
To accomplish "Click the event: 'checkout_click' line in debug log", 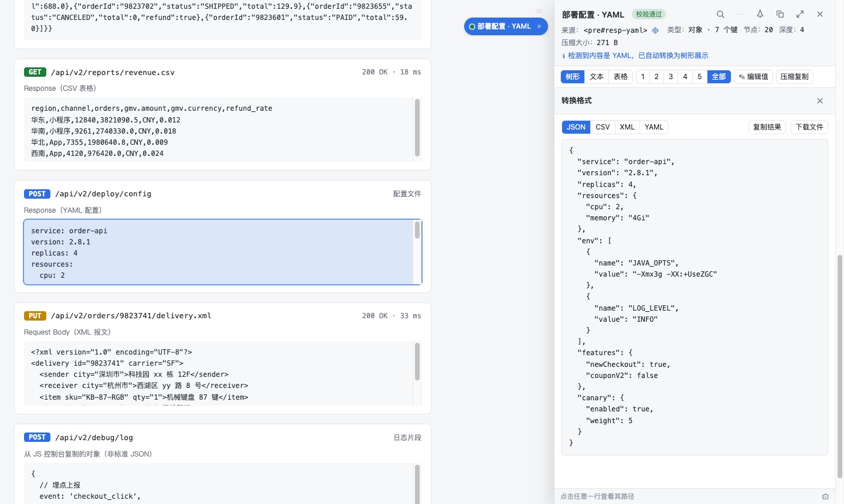I will tap(90, 496).
